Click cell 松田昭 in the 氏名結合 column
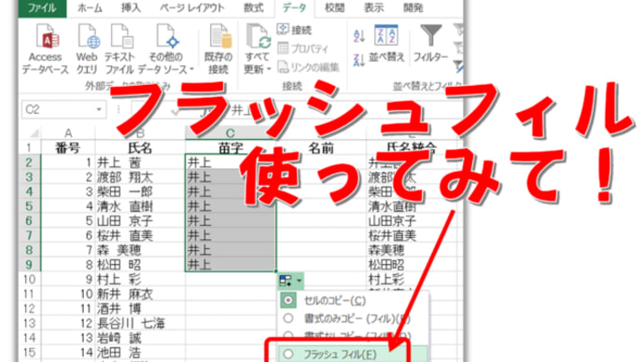 point(412,265)
